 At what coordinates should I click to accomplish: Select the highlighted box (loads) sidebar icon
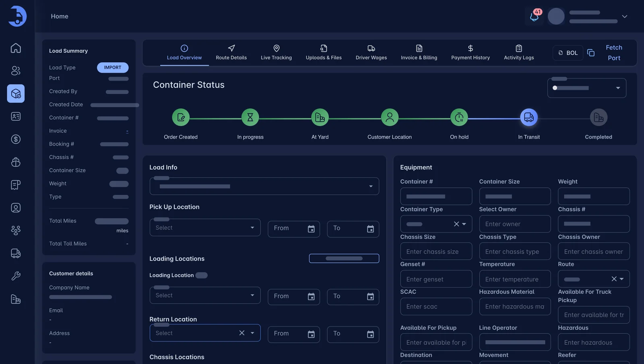point(16,93)
